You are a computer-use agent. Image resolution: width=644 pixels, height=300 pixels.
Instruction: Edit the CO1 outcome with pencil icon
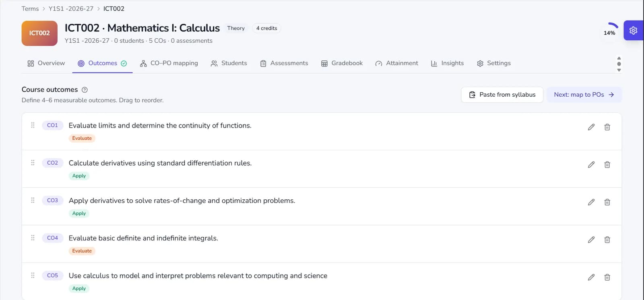pos(591,127)
